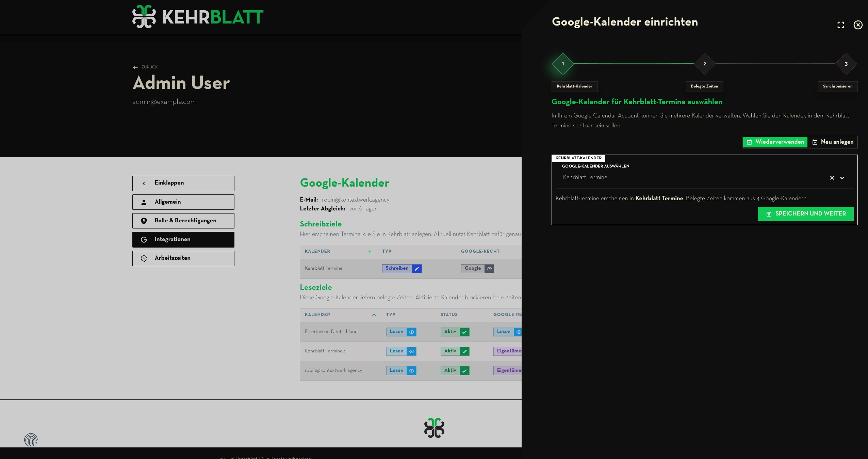Screen dimensions: 868x459
Task: Click the fullscreen expand icon in panel
Action: (x=840, y=25)
